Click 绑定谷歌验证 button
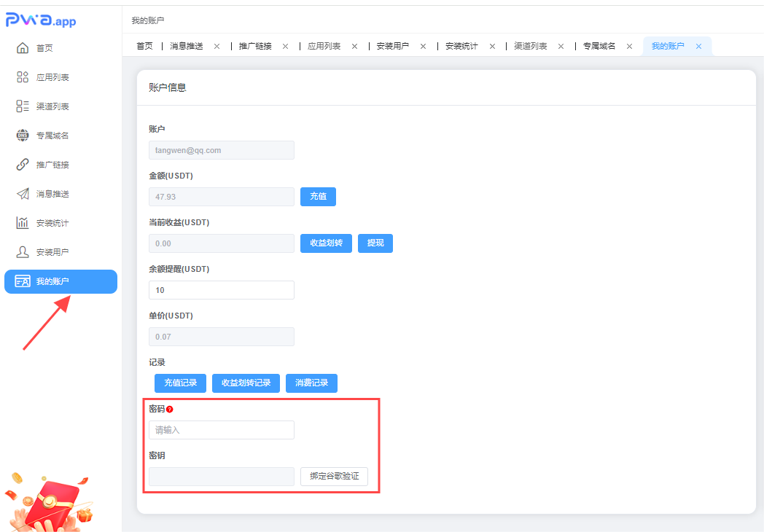 334,477
